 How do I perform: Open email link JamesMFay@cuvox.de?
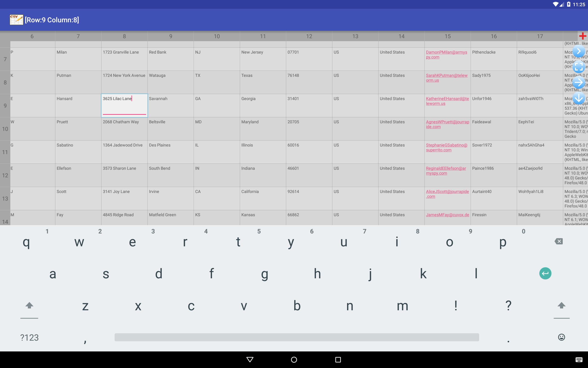pos(447,215)
